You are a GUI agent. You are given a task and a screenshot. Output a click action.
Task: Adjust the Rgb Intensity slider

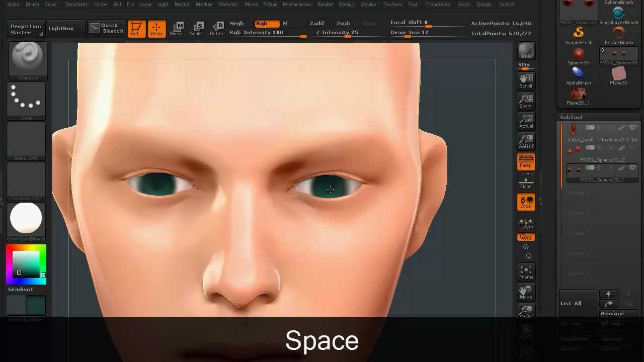pos(268,33)
